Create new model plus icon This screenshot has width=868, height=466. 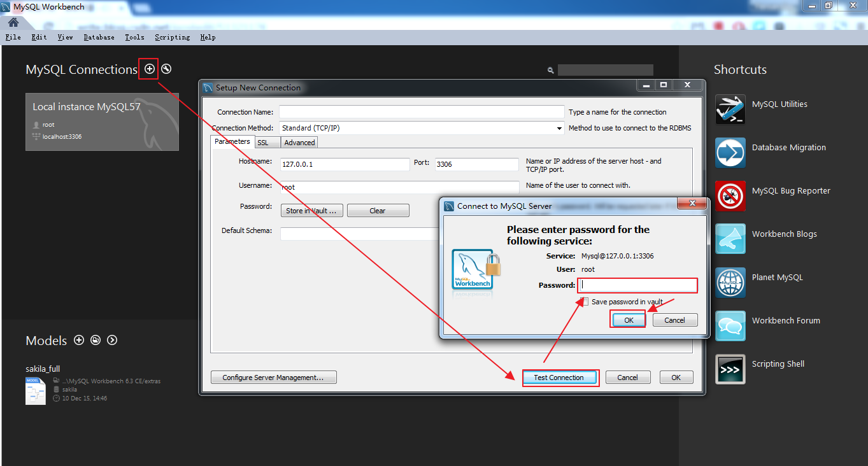point(79,340)
